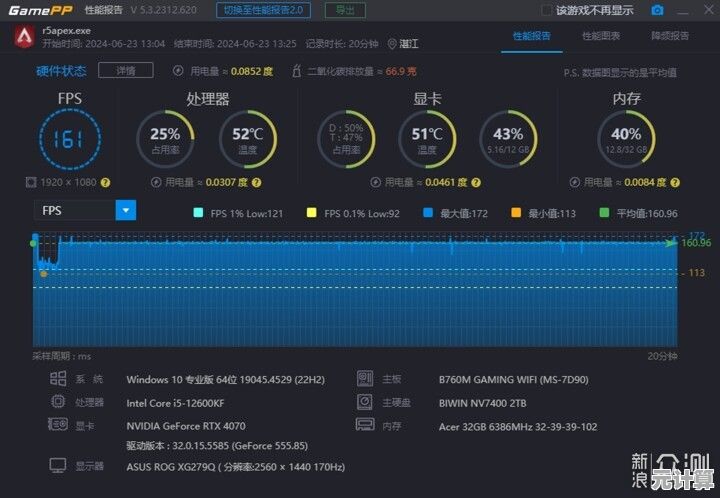Open hardware status 详情 button
This screenshot has width=720, height=498.
tap(126, 71)
